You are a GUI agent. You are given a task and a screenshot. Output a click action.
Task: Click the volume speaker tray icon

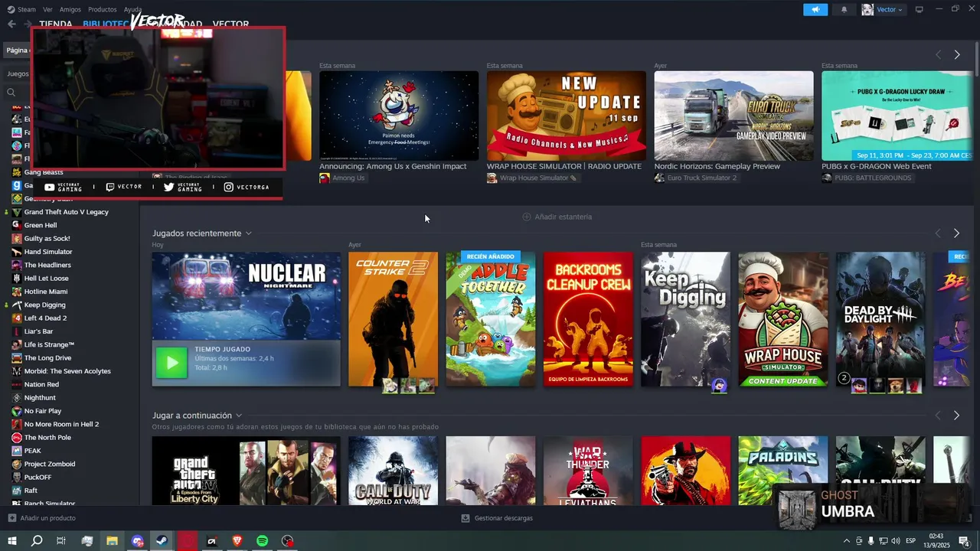(x=897, y=541)
